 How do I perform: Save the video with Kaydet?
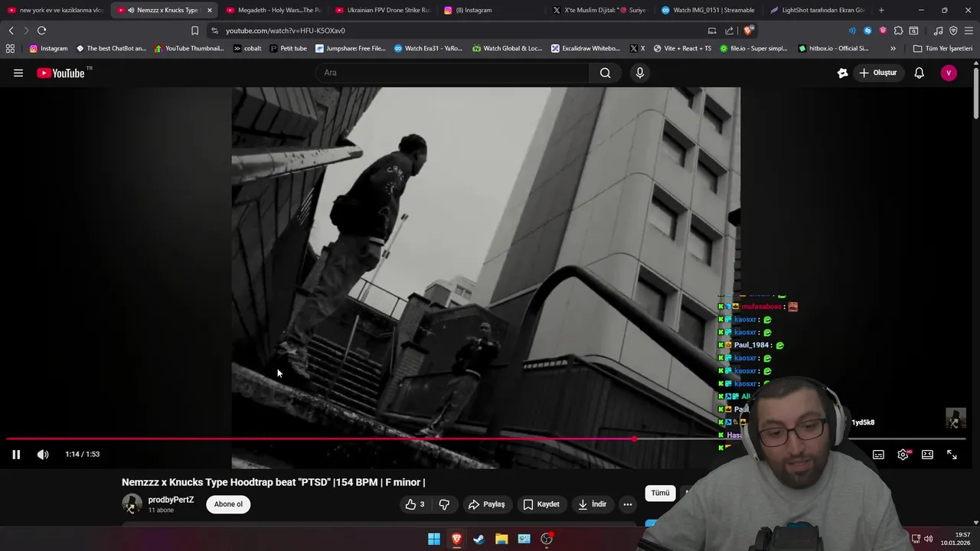(x=541, y=504)
